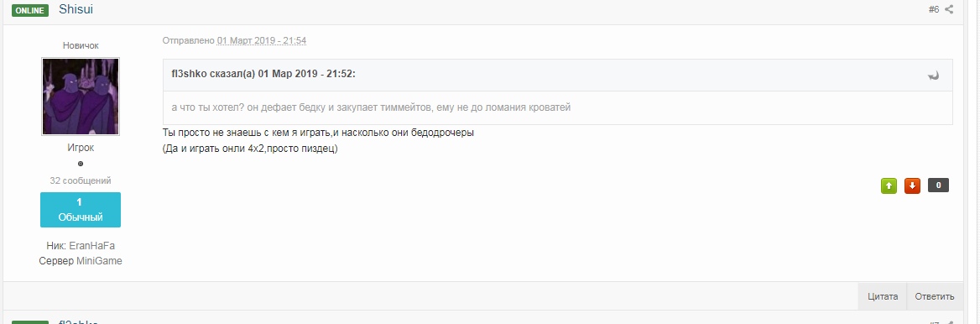
Task: Click the 32 сообщений post count
Action: [81, 180]
